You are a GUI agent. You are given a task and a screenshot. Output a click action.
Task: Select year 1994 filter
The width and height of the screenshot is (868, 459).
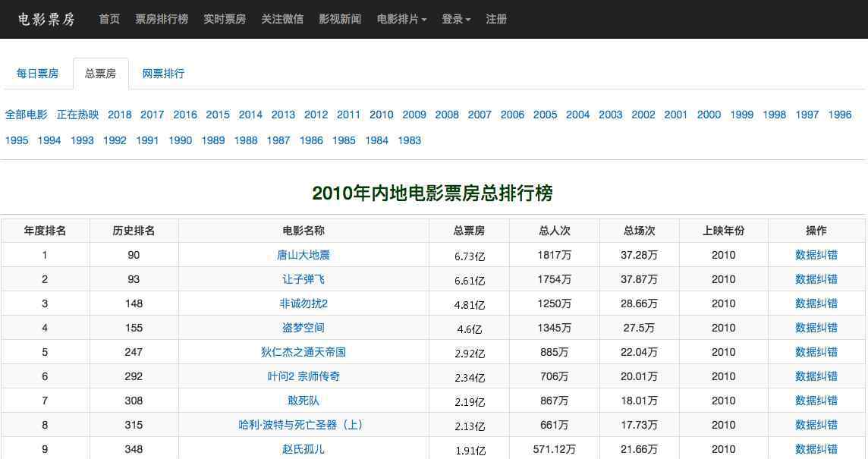(49, 140)
